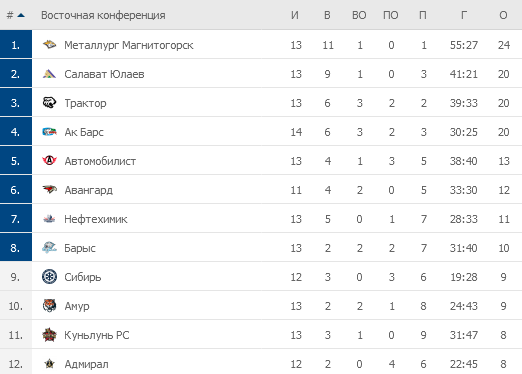
Task: Click the Нефтехимик team logo
Action: coord(49,219)
